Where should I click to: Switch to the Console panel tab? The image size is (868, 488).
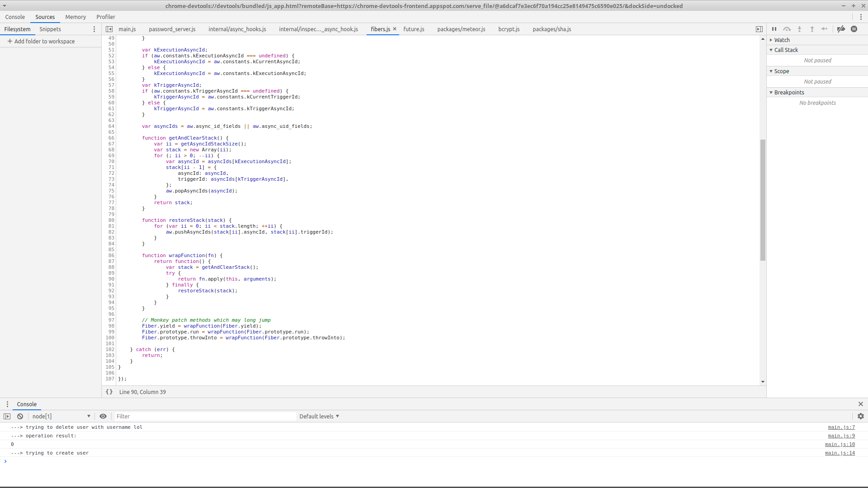point(15,17)
